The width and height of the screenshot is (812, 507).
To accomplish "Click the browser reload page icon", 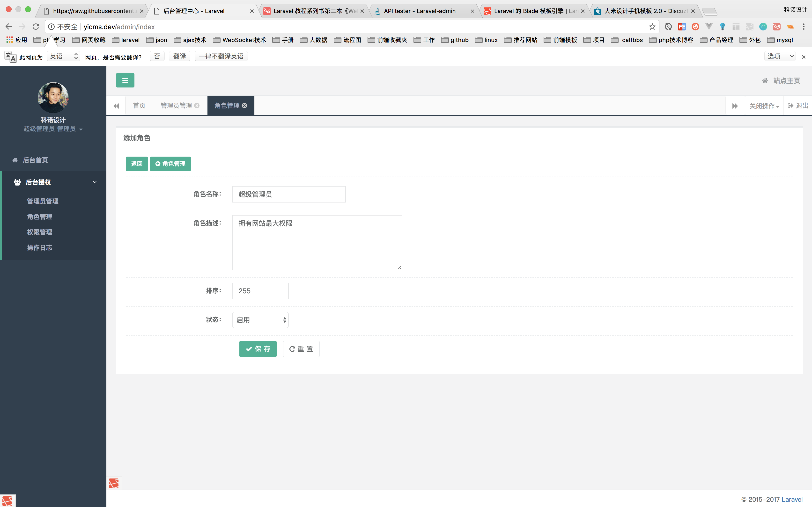I will (x=36, y=27).
